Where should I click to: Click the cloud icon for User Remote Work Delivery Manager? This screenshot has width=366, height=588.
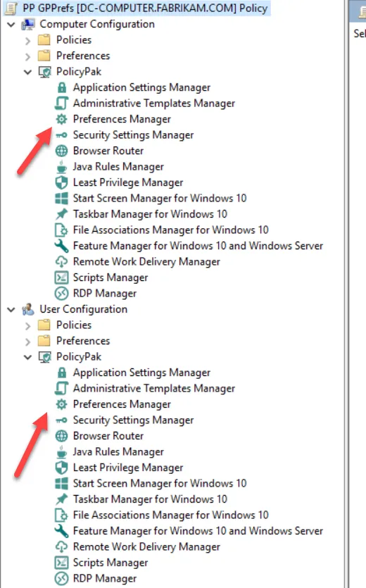tap(61, 546)
